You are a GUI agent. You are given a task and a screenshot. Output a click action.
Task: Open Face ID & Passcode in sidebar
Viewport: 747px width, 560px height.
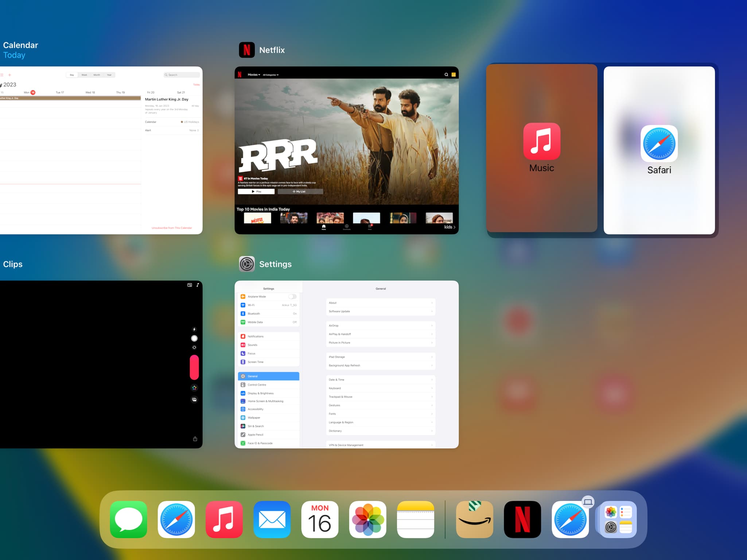coord(269,443)
